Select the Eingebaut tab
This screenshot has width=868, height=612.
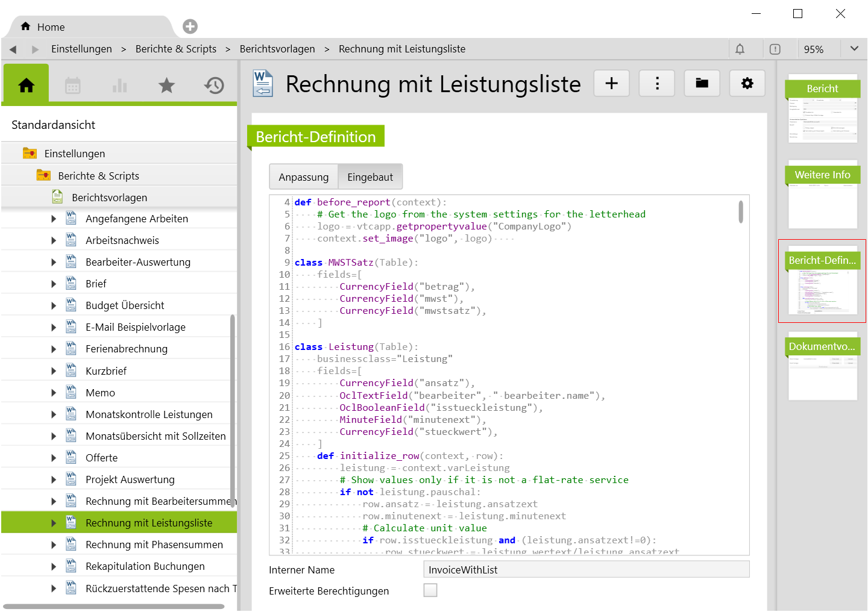click(370, 177)
